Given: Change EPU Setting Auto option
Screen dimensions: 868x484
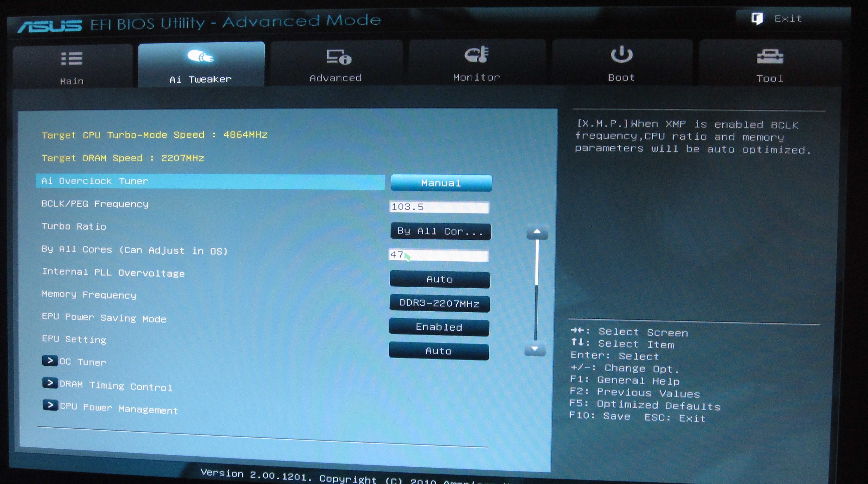Looking at the screenshot, I should pos(439,351).
